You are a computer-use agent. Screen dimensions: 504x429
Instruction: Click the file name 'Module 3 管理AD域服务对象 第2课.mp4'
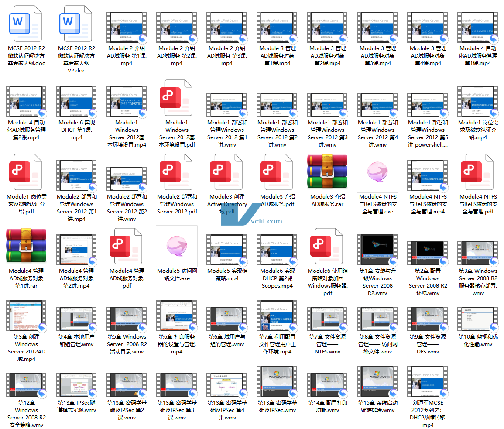328,55
